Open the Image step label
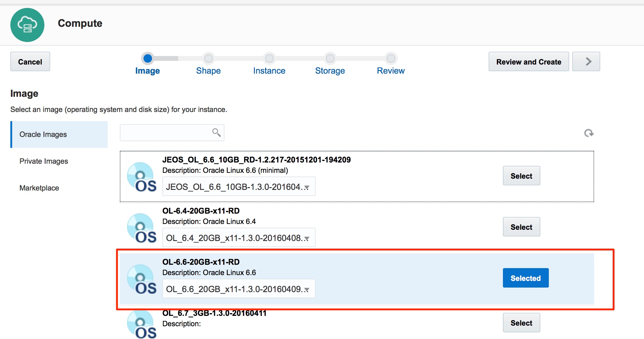 coord(147,71)
